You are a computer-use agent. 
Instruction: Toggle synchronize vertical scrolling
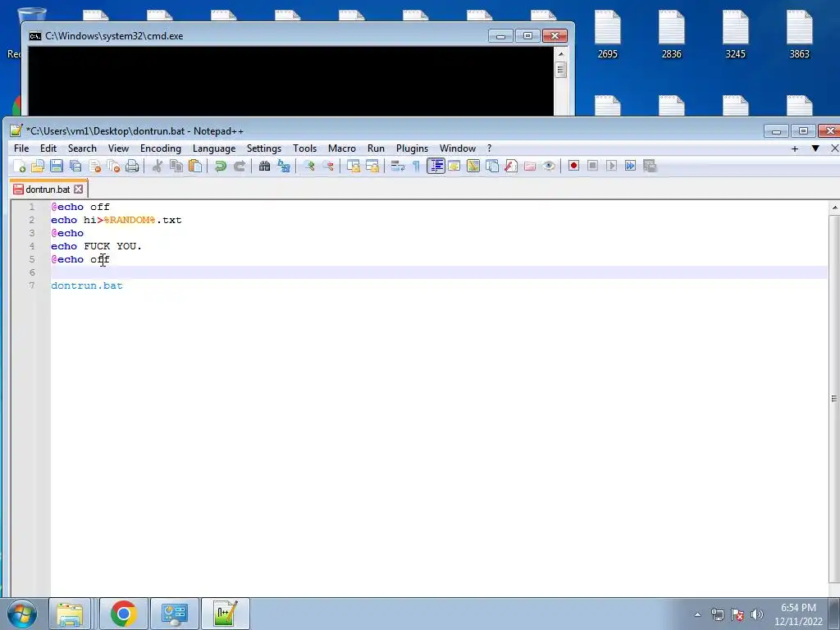353,166
